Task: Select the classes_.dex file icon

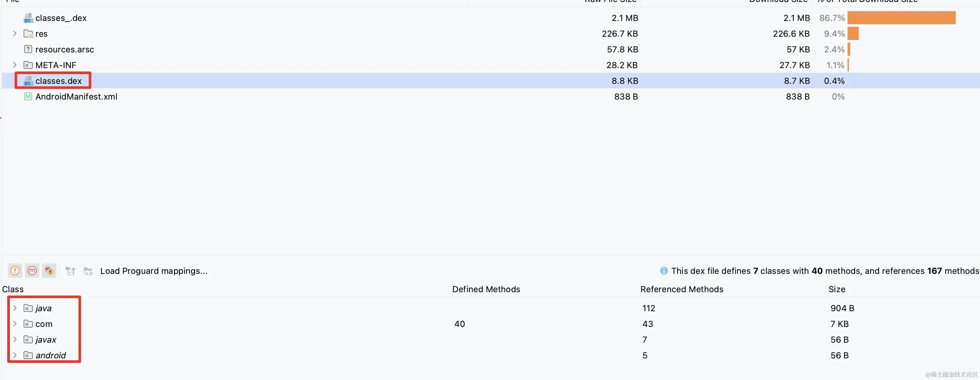Action: pos(28,18)
